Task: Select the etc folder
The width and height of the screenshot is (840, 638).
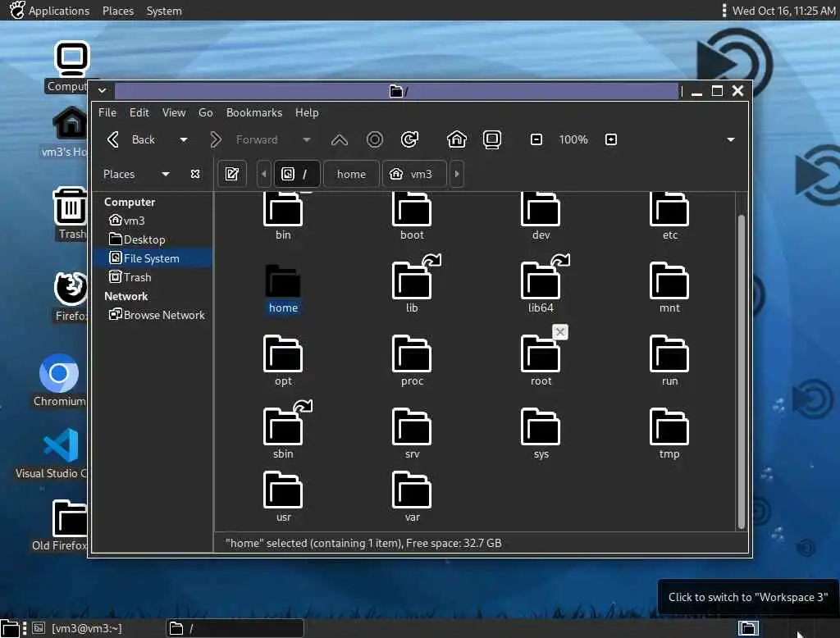Action: click(x=669, y=215)
